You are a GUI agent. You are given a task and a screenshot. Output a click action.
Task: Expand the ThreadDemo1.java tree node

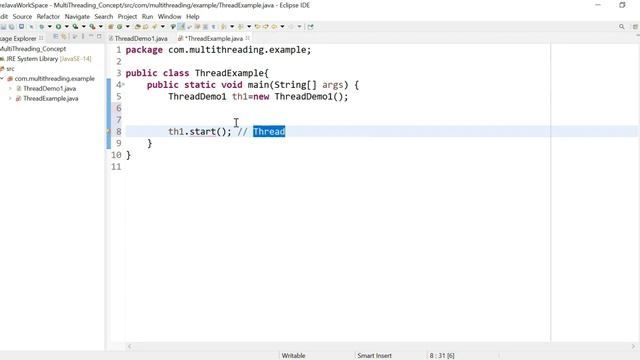pos(11,88)
